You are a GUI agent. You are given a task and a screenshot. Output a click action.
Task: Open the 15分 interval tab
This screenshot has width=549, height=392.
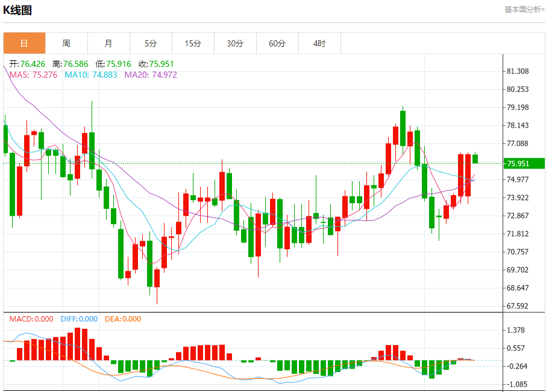pos(193,43)
